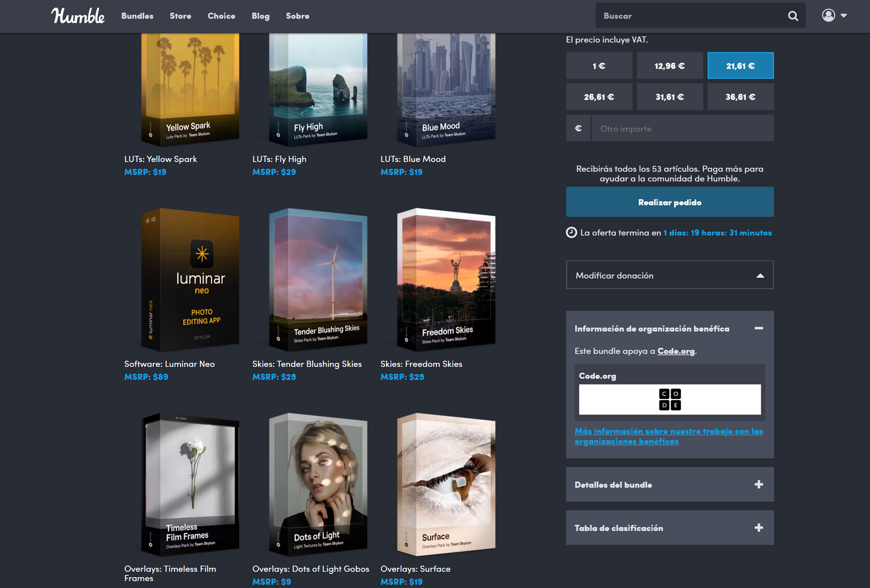
Task: Open the Tender Blushing Skies thumbnail
Action: (x=318, y=279)
